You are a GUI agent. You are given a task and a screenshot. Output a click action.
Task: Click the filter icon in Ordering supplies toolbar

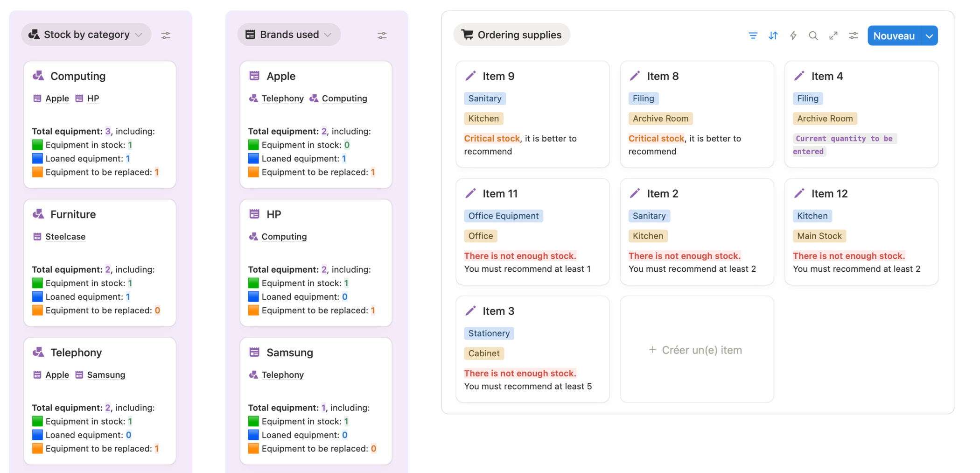point(753,35)
